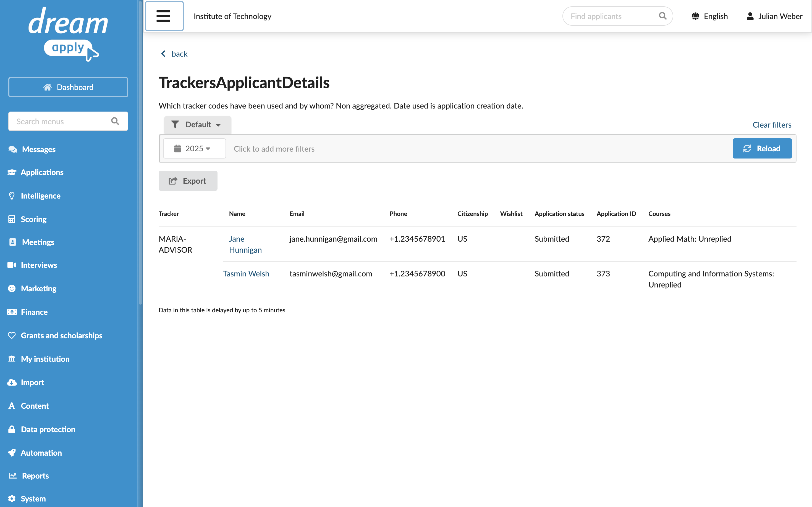Open the Messages menu

click(x=39, y=149)
